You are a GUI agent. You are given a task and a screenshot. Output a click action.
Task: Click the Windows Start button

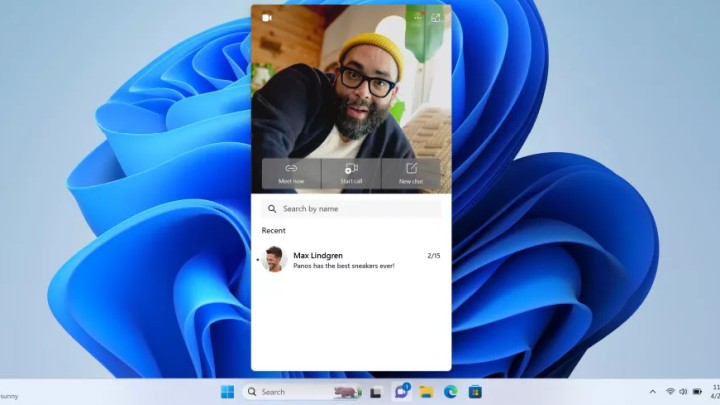227,392
